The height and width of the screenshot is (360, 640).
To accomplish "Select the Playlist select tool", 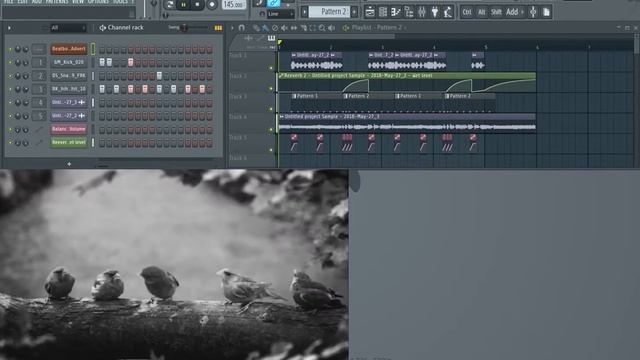I will tap(313, 28).
